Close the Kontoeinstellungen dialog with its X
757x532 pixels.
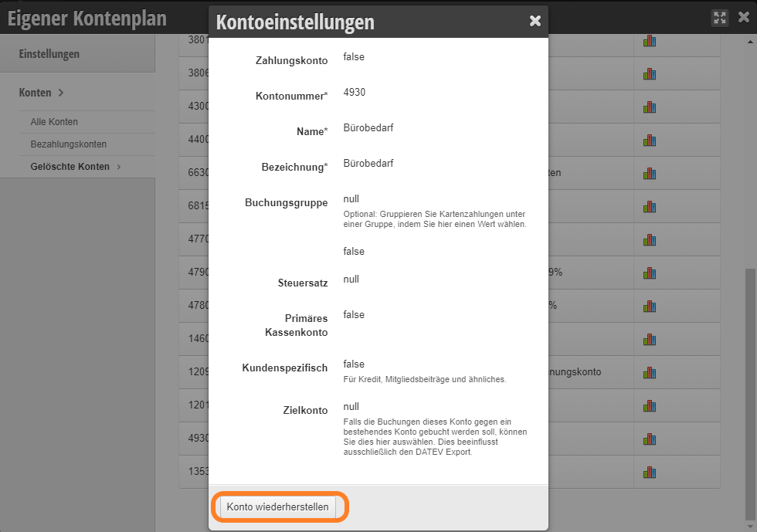535,21
